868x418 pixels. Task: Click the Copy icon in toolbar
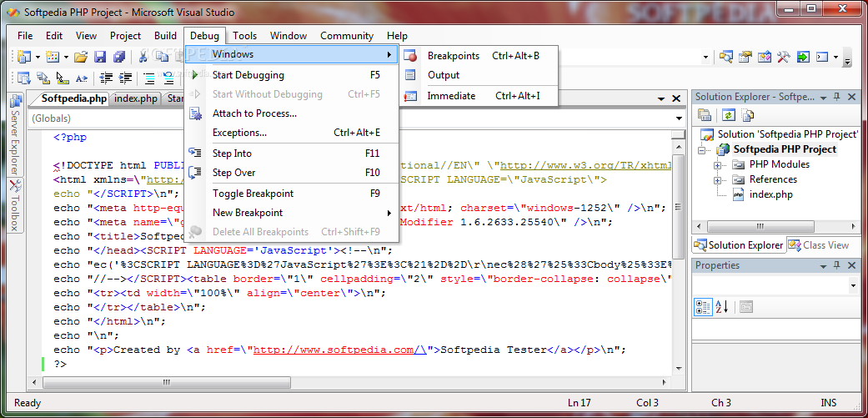tap(162, 55)
